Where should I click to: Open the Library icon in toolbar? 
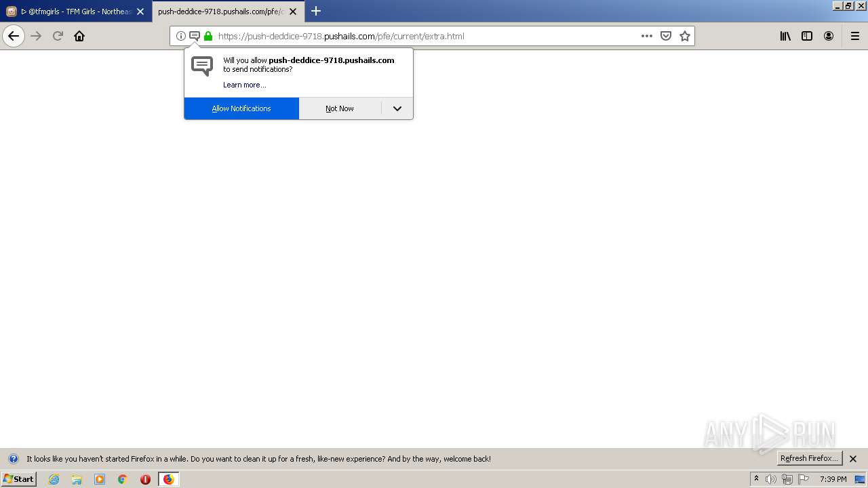coord(785,36)
